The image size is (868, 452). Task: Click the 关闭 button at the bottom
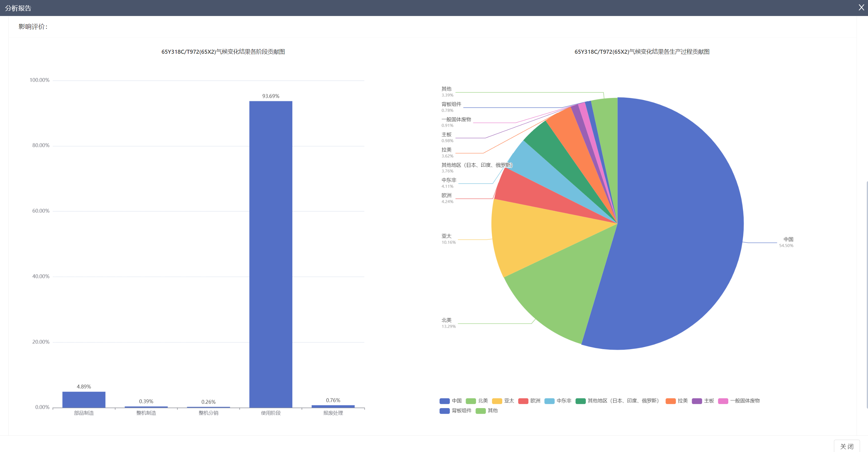point(846,446)
